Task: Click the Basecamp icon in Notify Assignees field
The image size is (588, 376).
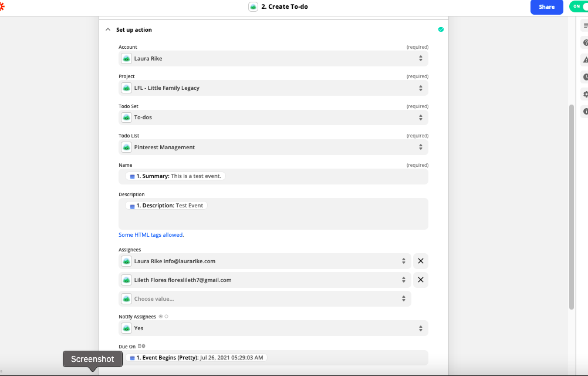Action: [126, 328]
